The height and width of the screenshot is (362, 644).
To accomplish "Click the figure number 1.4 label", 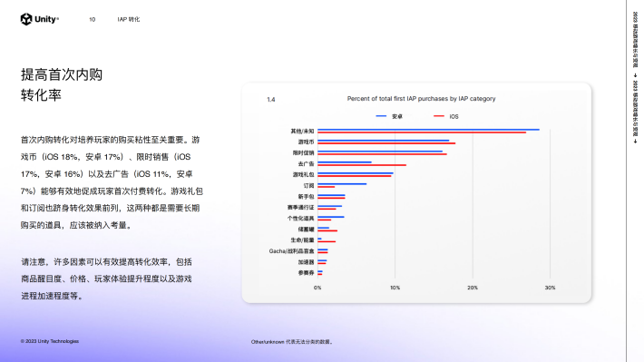I will 271,100.
